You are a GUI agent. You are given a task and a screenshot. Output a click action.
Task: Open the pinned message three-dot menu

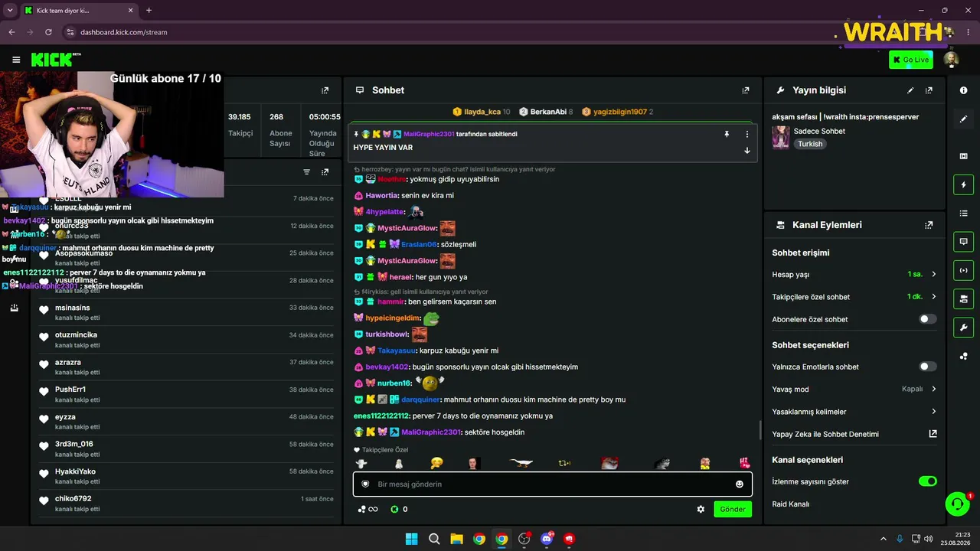click(x=747, y=134)
